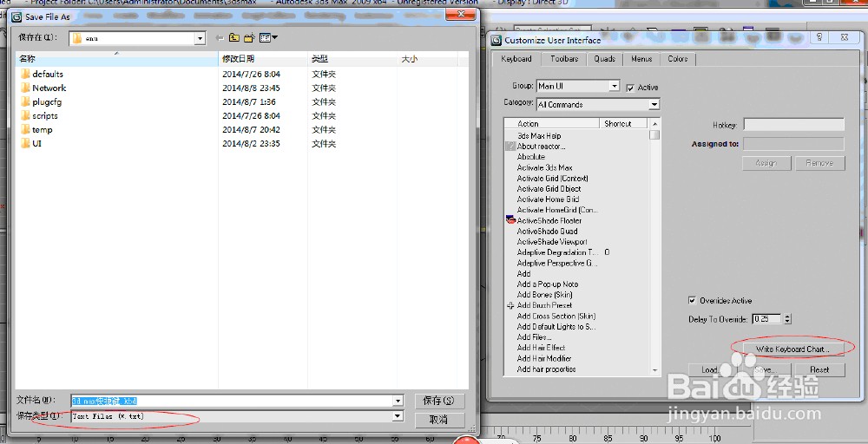Click the Delay To Override value field
Viewport: 868px width, 444px height.
pos(766,319)
